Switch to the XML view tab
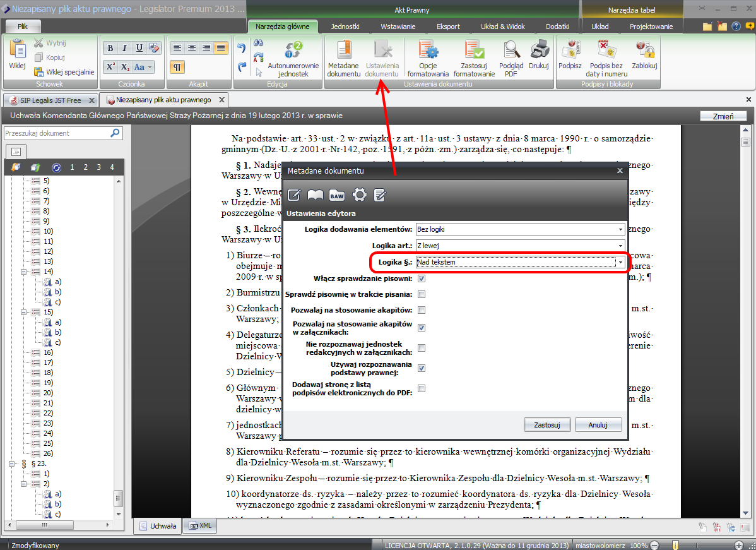Image resolution: width=756 pixels, height=550 pixels. click(x=200, y=526)
